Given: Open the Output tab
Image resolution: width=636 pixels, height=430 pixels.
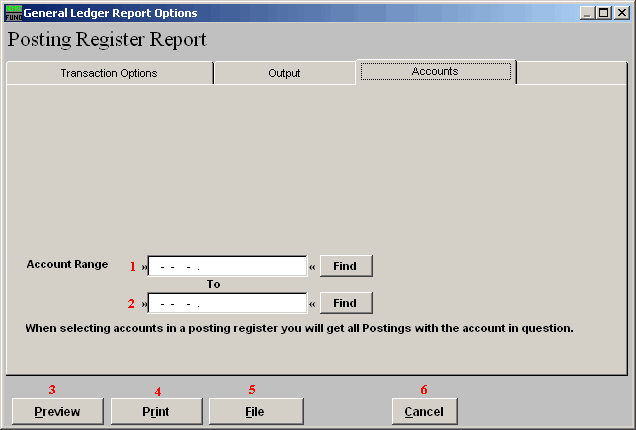Looking at the screenshot, I should pos(284,73).
